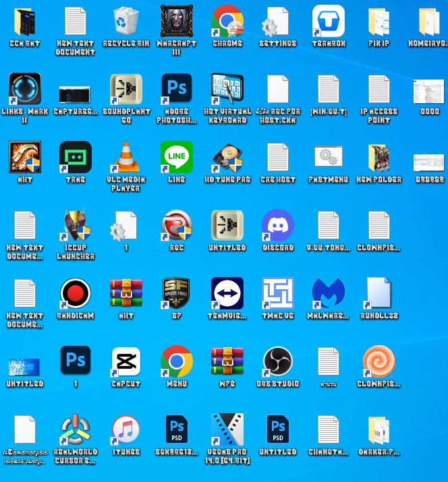
Task: Select the iTunes shortcut
Action: [126, 430]
